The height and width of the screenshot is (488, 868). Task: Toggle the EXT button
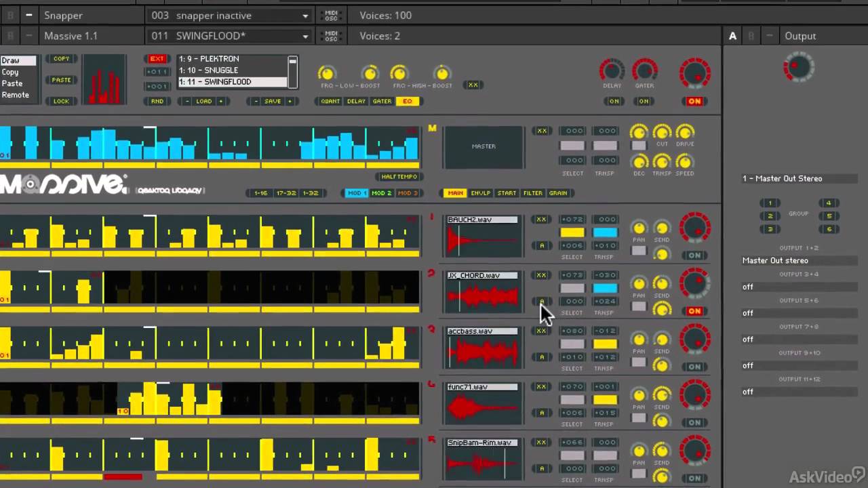tap(157, 59)
